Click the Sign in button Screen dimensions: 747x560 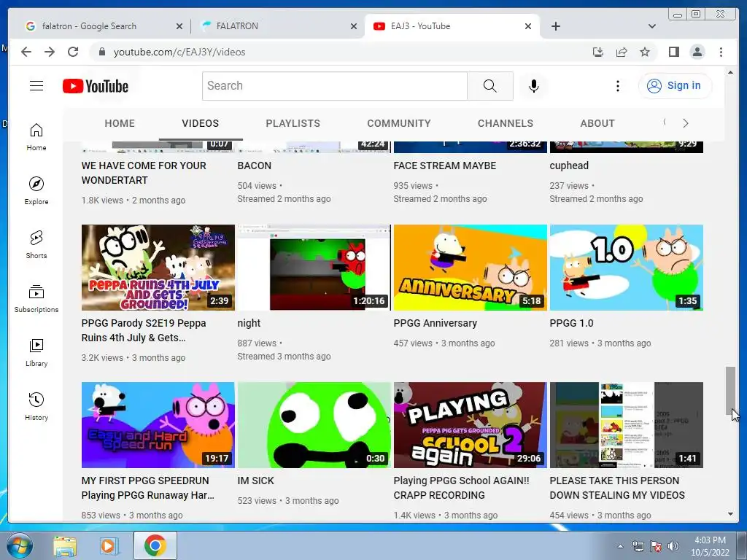(675, 86)
